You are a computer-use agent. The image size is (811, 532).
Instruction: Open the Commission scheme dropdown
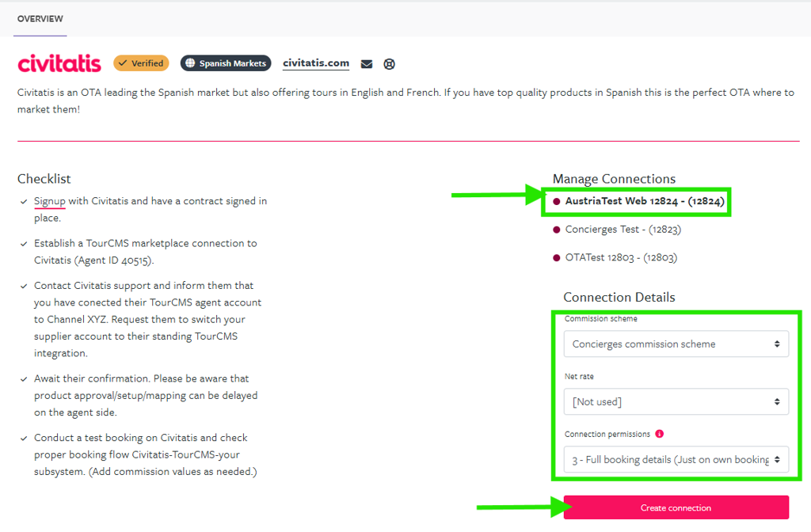coord(676,344)
